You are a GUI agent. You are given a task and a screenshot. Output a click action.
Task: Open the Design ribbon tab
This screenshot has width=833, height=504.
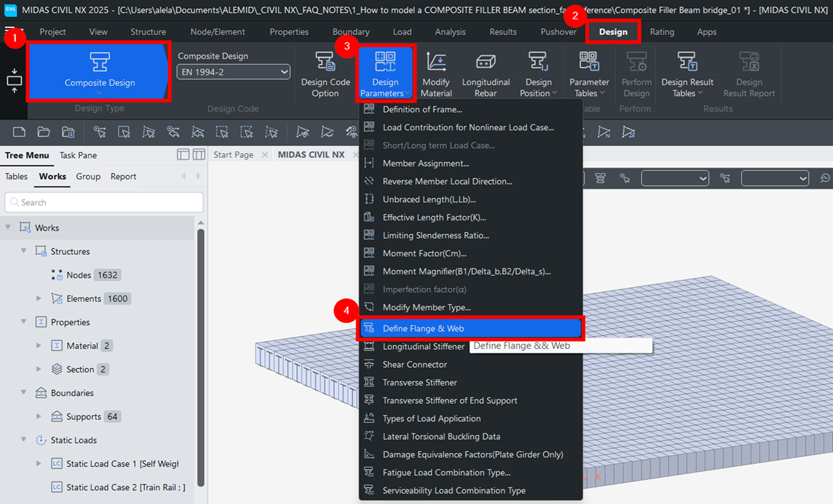pos(613,32)
